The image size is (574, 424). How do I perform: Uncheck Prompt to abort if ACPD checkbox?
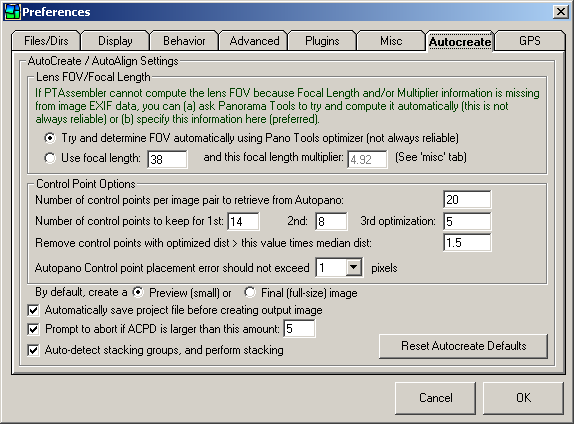coord(33,329)
